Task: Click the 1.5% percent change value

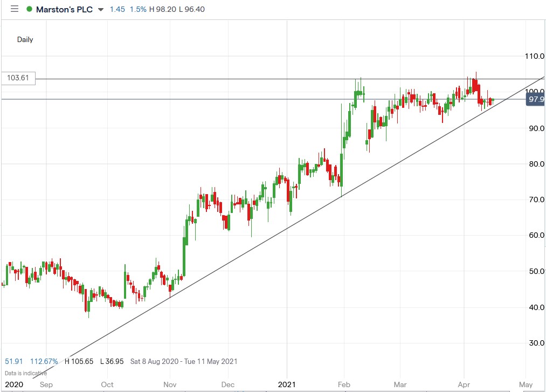Action: [138, 9]
